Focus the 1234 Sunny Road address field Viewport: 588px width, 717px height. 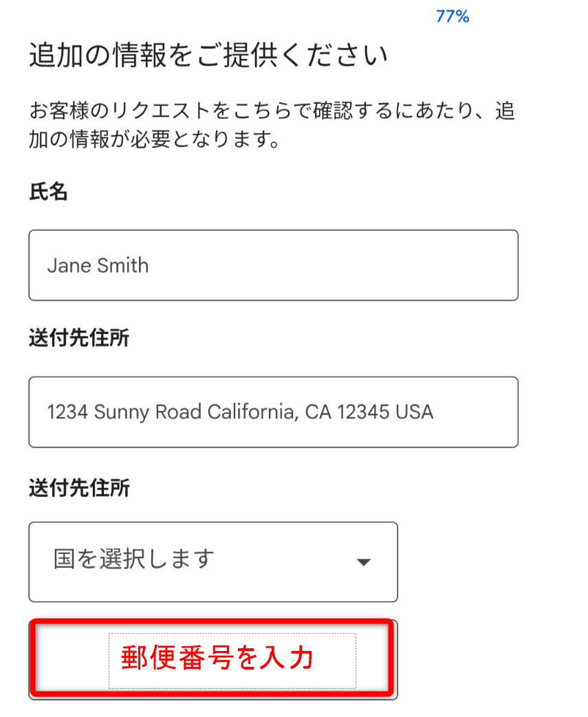pyautogui.click(x=273, y=412)
